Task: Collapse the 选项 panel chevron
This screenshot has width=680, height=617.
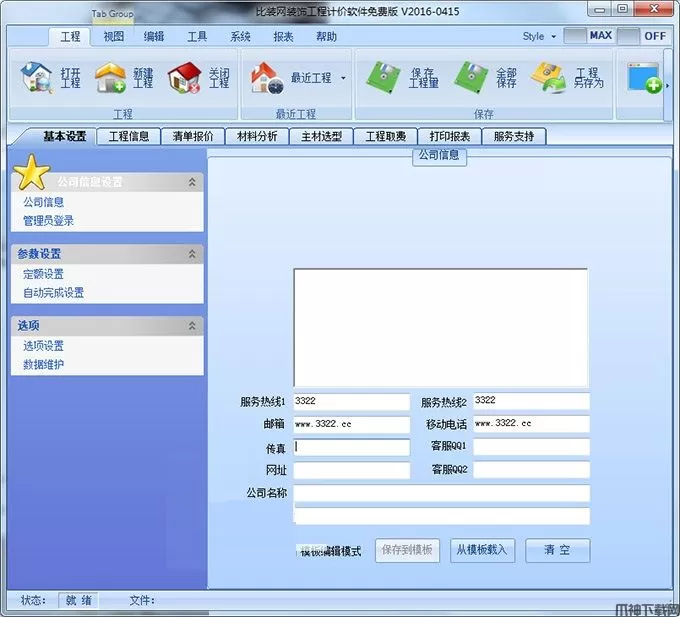Action: [192, 326]
